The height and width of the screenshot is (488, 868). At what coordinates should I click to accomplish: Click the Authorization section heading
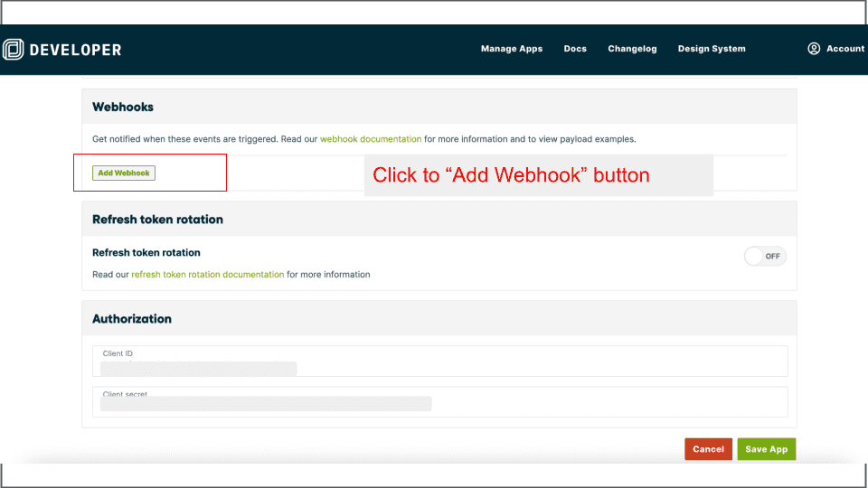point(132,319)
